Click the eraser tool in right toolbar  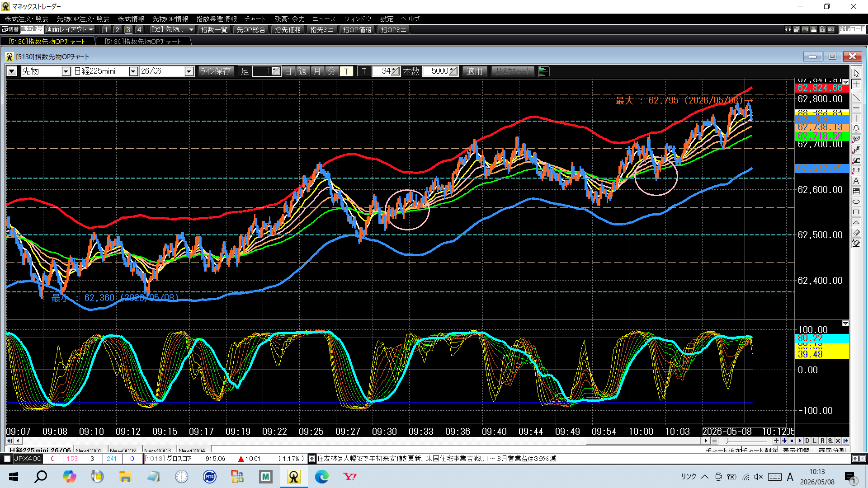856,233
